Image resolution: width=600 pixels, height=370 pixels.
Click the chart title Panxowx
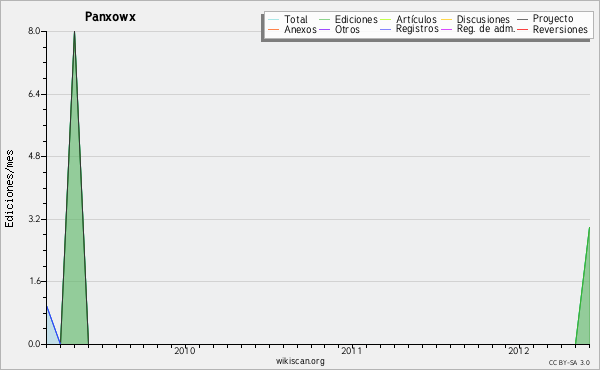[110, 17]
